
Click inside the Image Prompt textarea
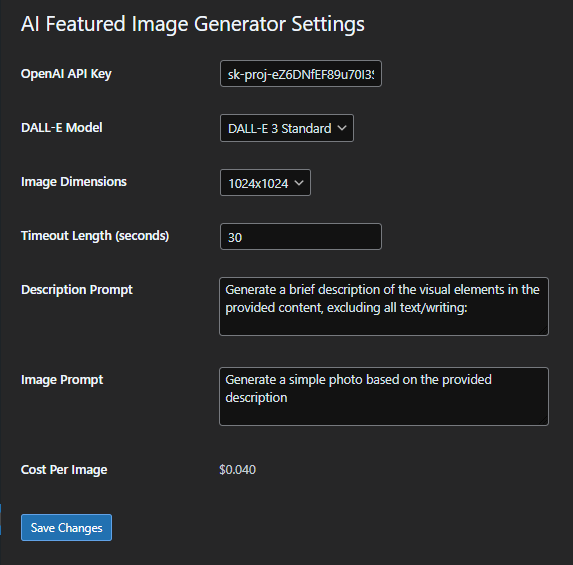(384, 397)
